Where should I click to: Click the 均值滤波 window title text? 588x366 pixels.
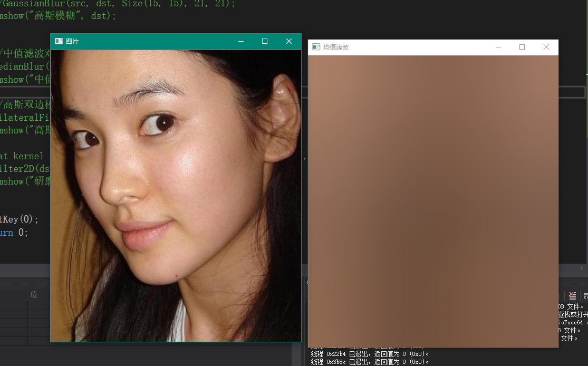[336, 47]
